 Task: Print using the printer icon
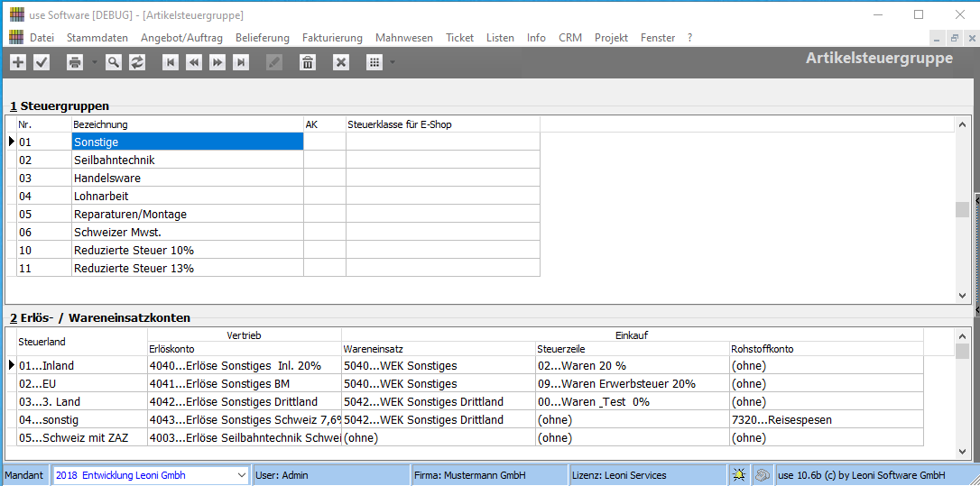click(x=75, y=62)
